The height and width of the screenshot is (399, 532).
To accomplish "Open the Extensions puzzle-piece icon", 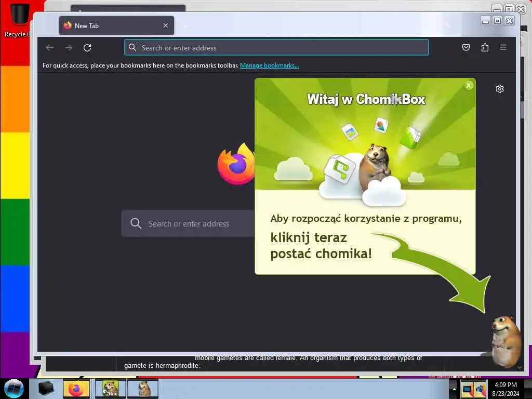I will (485, 47).
